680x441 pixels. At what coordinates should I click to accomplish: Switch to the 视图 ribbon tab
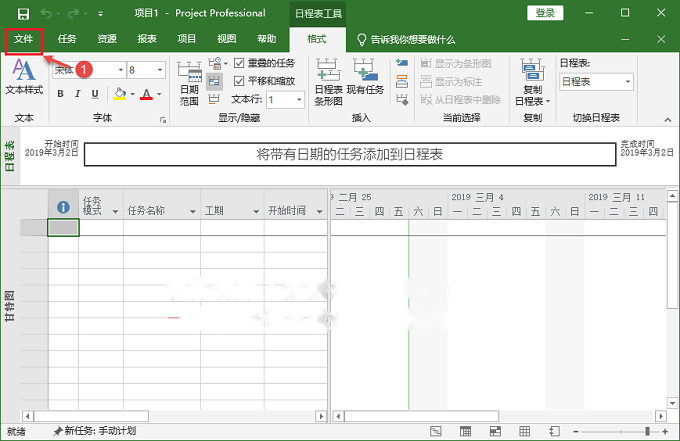pos(227,39)
